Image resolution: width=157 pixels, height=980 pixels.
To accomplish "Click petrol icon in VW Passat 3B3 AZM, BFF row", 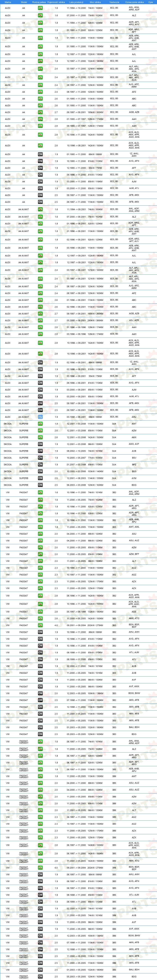I will pos(40,554).
